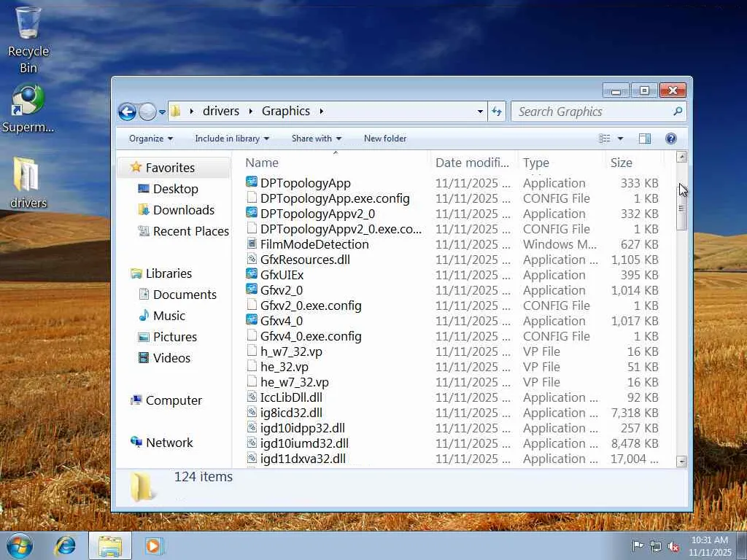Select file Gfxv2_0.exe.config
This screenshot has height=560, width=747.
point(311,306)
